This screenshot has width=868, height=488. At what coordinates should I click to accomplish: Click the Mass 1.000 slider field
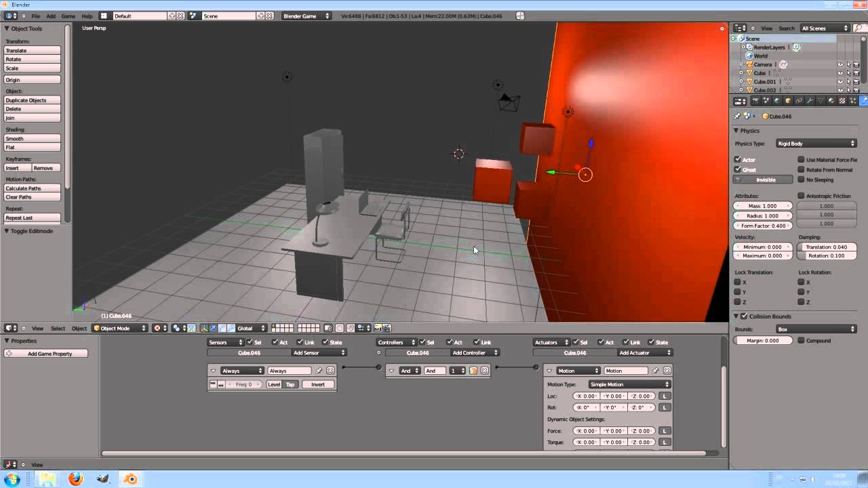coord(763,205)
